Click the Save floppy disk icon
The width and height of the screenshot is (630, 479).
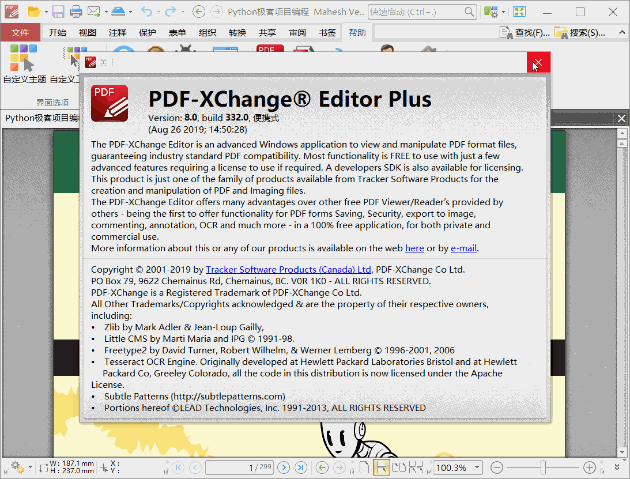coord(58,12)
